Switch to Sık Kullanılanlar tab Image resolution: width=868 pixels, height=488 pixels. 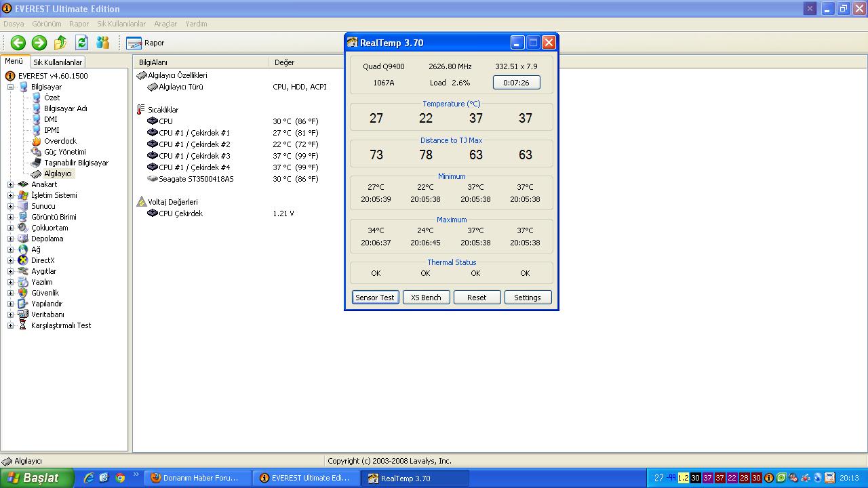(58, 62)
